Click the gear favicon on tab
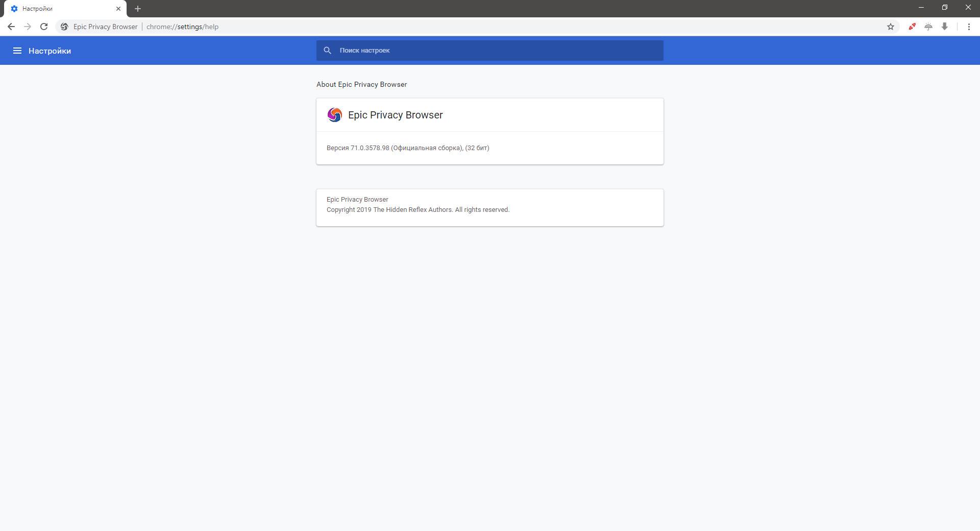Image resolution: width=980 pixels, height=531 pixels. (x=14, y=9)
